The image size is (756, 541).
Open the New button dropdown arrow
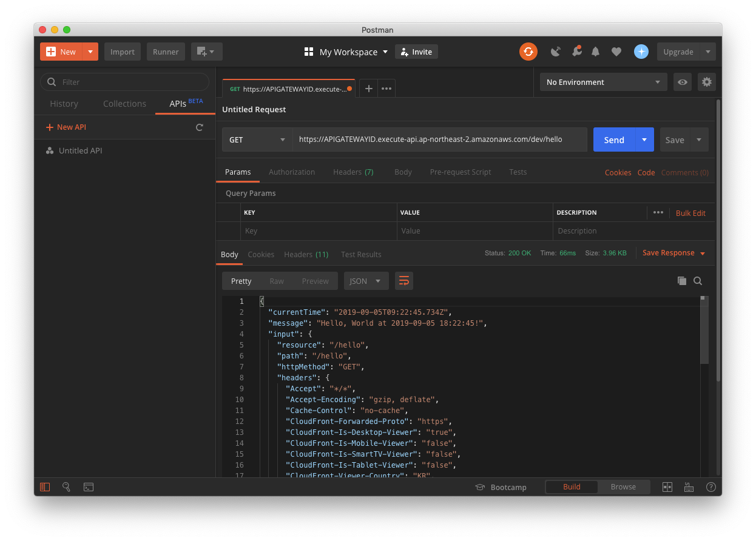(x=90, y=52)
